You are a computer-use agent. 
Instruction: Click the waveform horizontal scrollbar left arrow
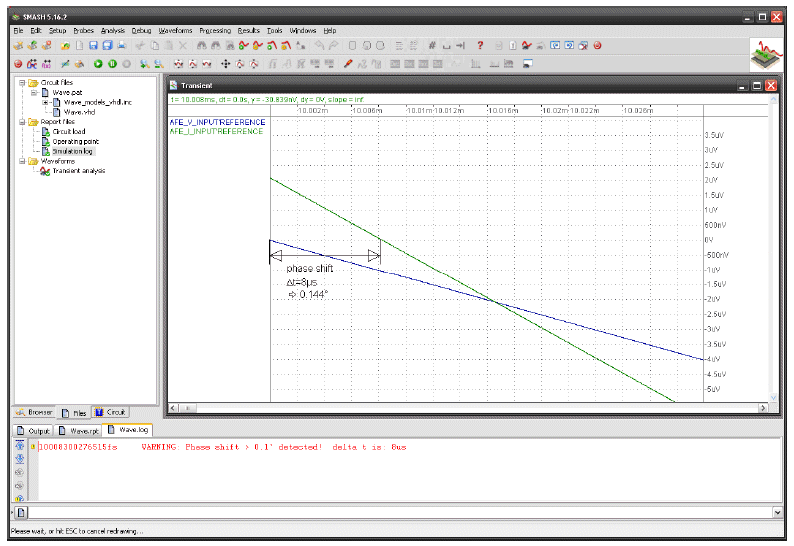click(173, 408)
